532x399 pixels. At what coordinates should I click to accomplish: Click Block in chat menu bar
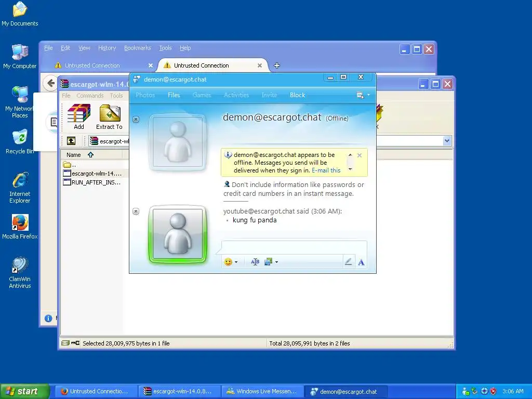click(297, 95)
